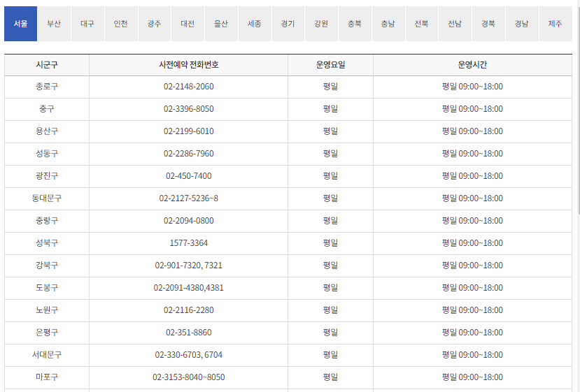Viewport: 580px width, 392px height.
Task: Switch to the 전남 tab
Action: point(455,24)
